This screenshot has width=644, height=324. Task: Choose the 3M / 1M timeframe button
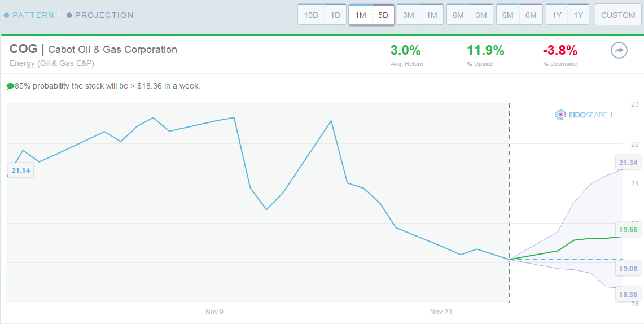tap(420, 15)
